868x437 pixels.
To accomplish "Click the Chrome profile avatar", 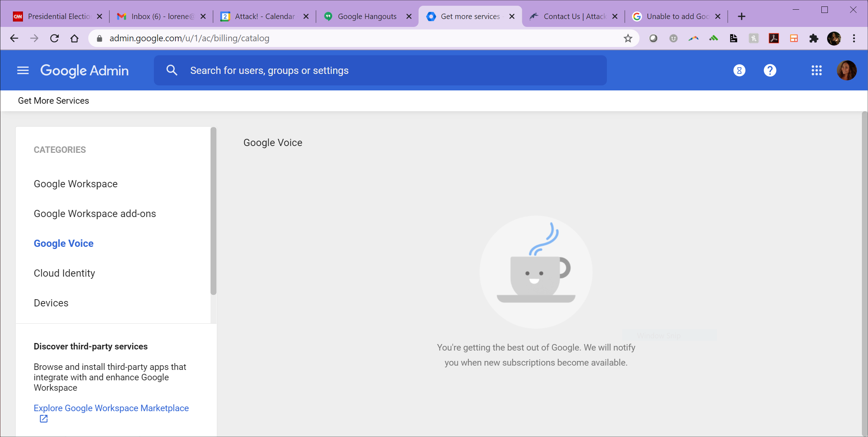I will 834,38.
